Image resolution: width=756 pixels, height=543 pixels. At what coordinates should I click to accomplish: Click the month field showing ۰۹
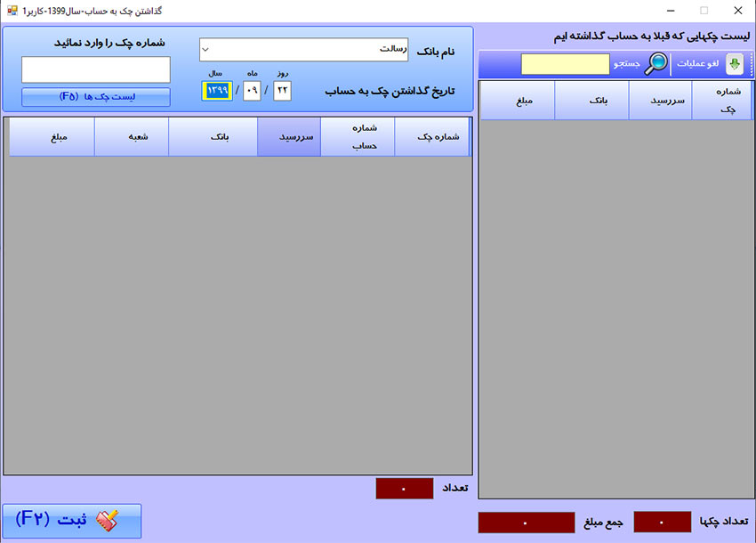point(252,91)
